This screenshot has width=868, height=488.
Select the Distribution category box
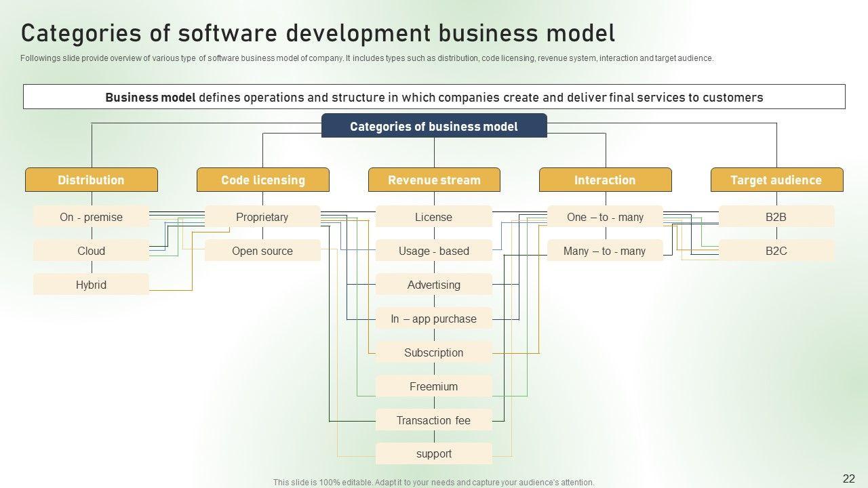click(x=92, y=180)
